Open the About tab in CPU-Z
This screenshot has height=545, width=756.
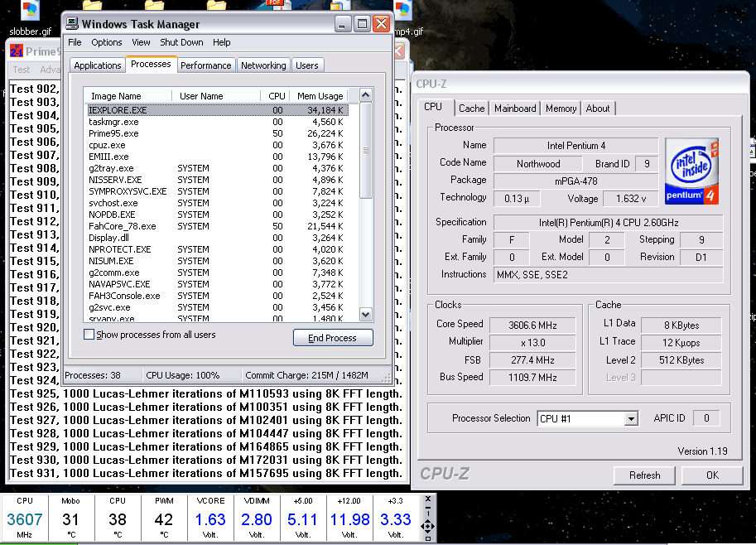[x=598, y=109]
